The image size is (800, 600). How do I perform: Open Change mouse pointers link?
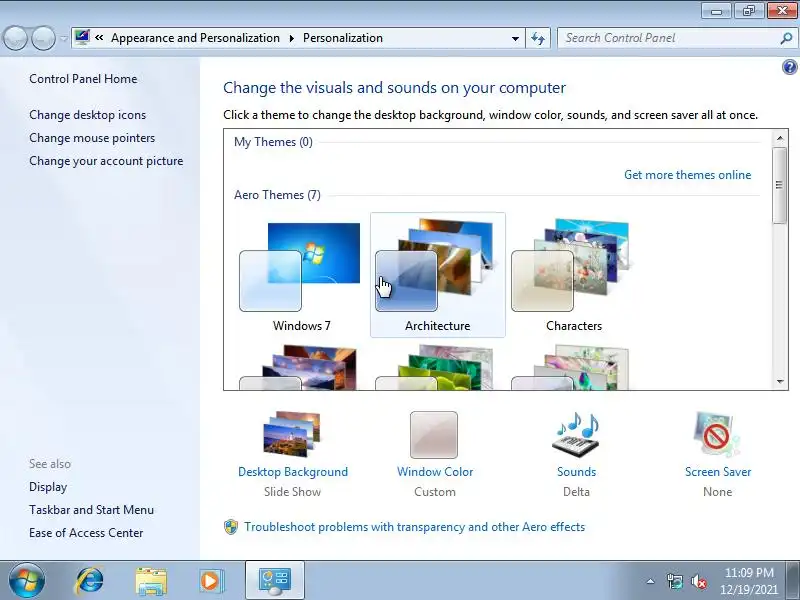click(92, 138)
